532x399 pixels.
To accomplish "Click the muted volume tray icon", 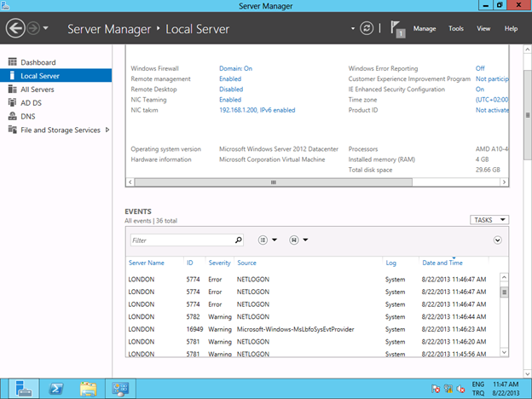I will pos(460,389).
